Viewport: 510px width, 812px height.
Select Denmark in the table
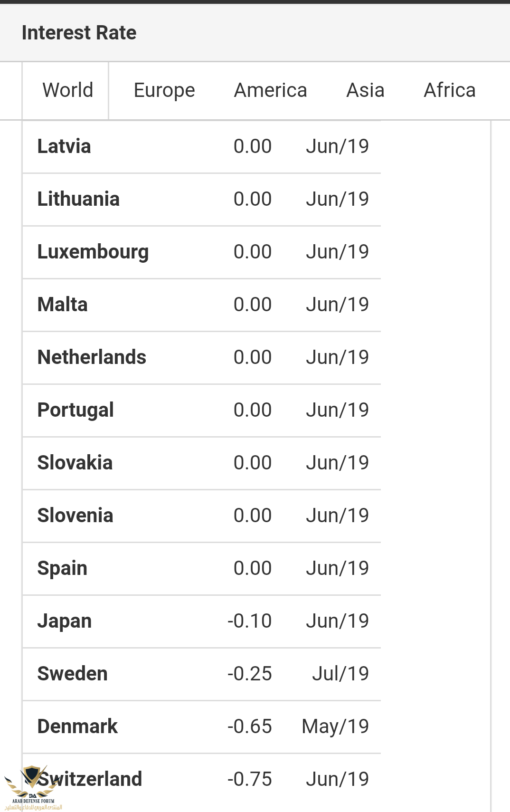(77, 726)
